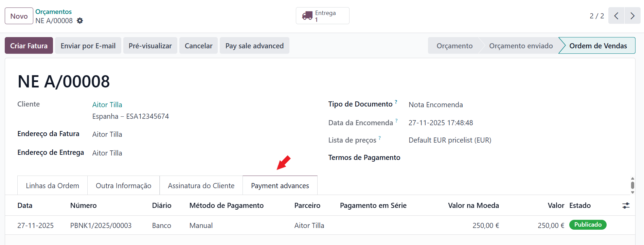Click Espanha – ESA12345674 address text
This screenshot has width=644, height=245.
(x=130, y=116)
